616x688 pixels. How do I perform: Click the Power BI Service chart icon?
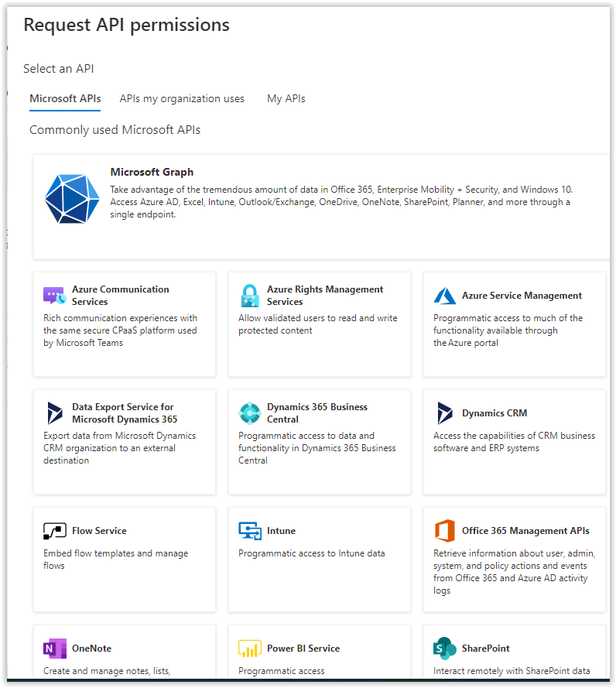pos(250,649)
